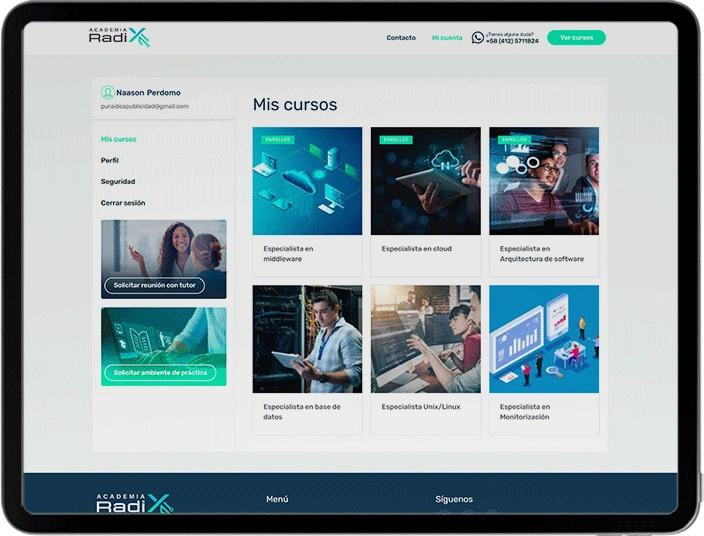
Task: Open the Especialista en middleware course thumbnail
Action: pos(307,180)
